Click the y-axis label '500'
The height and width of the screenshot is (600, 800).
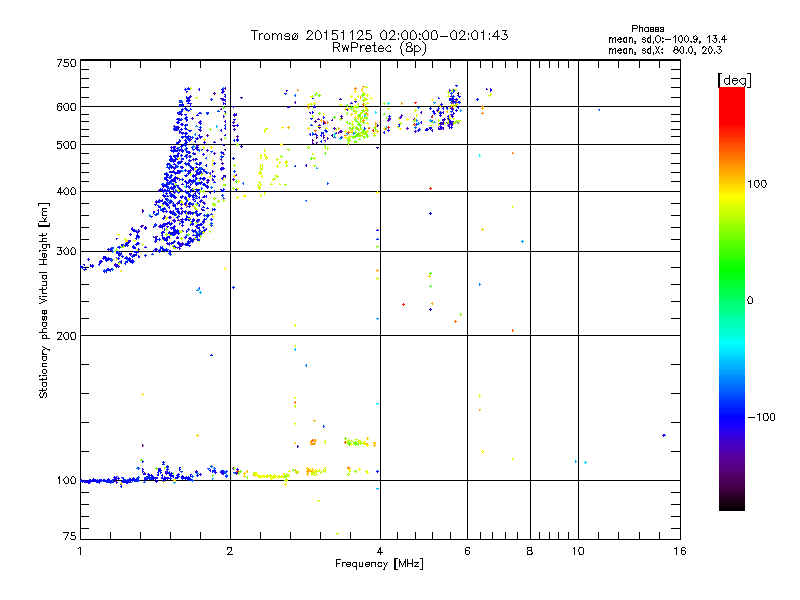(x=66, y=145)
